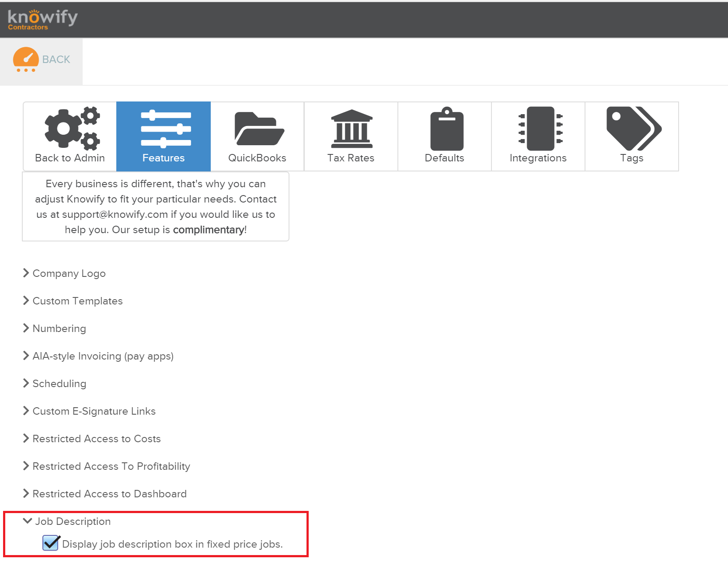Click the clipboard Defaults icon
Image resolution: width=728 pixels, height=566 pixels.
pyautogui.click(x=447, y=129)
